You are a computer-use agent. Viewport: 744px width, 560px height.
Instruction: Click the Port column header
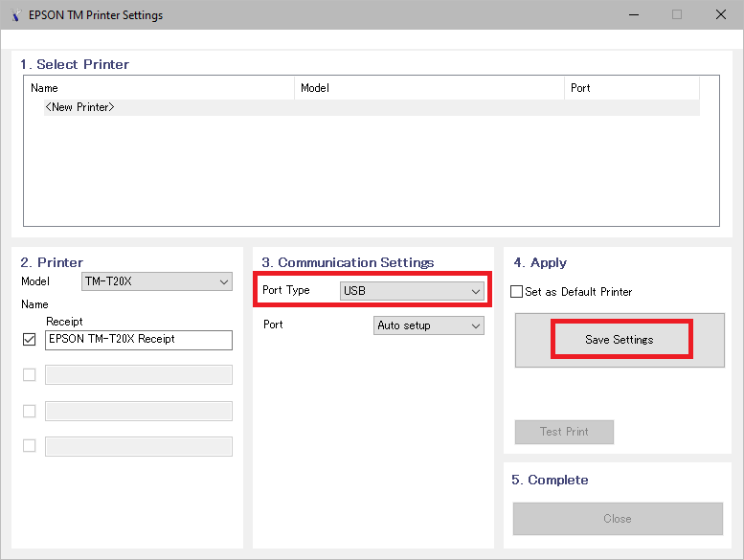click(x=632, y=88)
